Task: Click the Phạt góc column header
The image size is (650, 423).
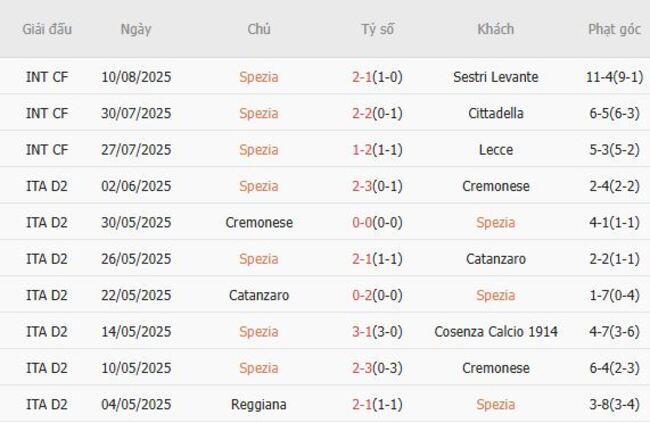Action: coord(614,29)
